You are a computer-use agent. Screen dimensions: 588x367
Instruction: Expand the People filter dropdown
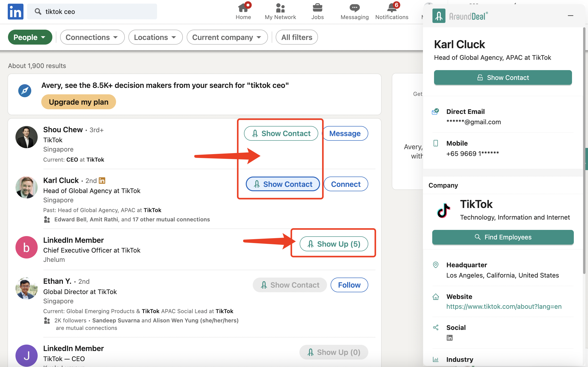pyautogui.click(x=30, y=37)
